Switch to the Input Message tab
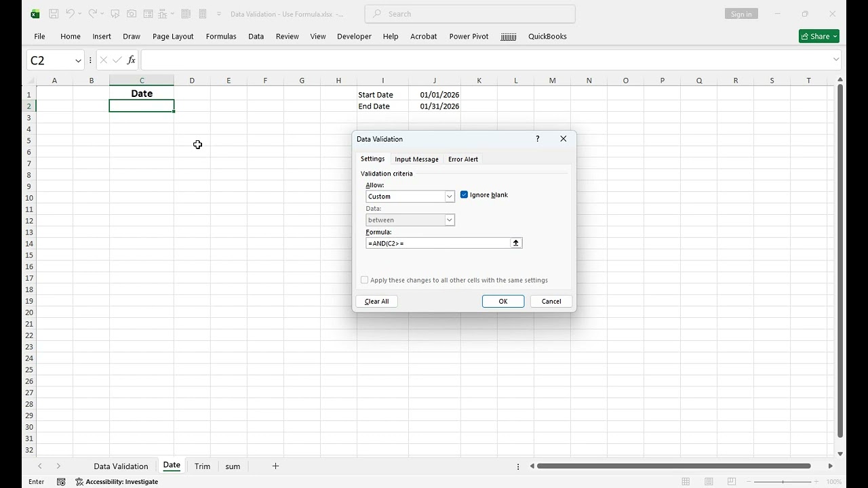 click(416, 159)
